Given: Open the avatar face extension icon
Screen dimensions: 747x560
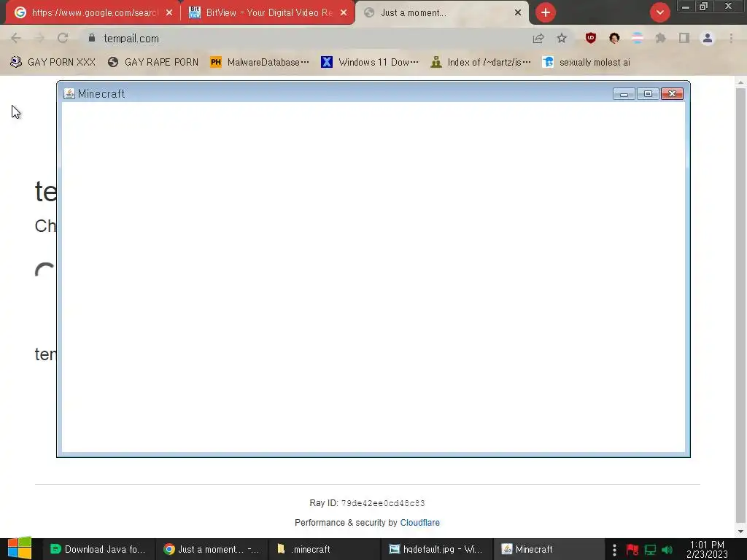Looking at the screenshot, I should [x=614, y=38].
